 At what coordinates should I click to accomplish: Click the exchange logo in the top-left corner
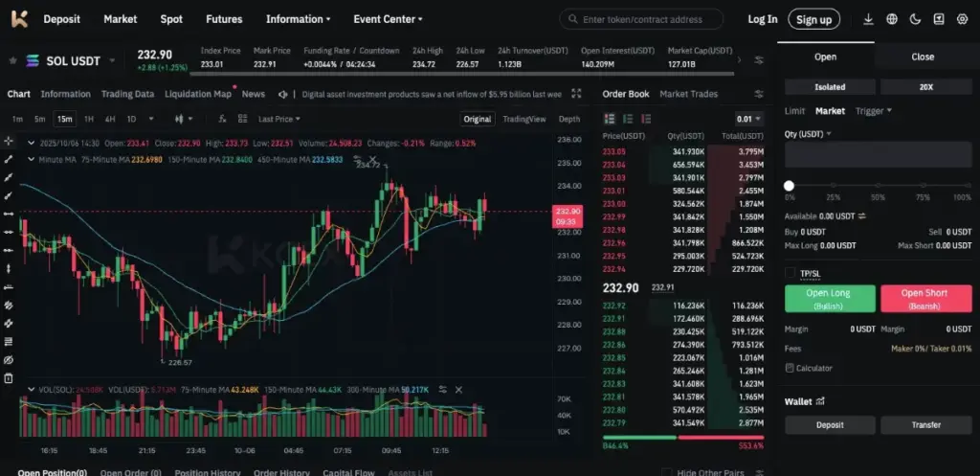(19, 19)
